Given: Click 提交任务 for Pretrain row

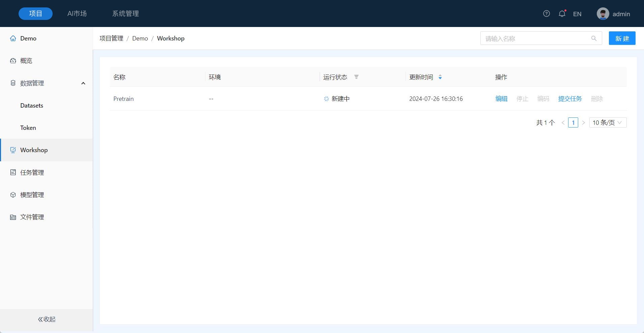Looking at the screenshot, I should pos(570,99).
